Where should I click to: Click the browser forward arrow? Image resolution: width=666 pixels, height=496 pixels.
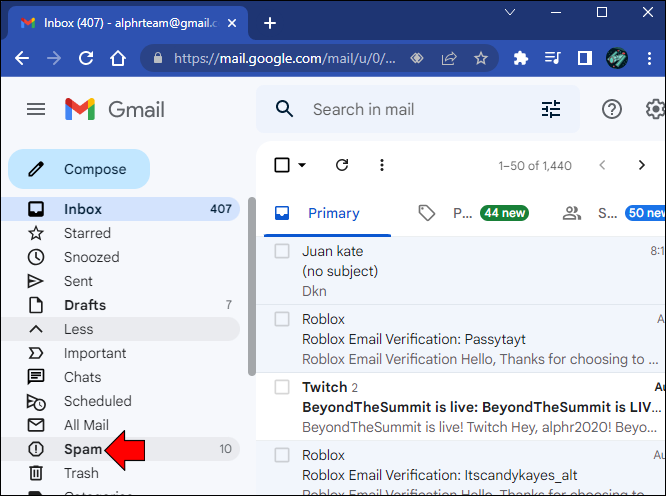(54, 58)
